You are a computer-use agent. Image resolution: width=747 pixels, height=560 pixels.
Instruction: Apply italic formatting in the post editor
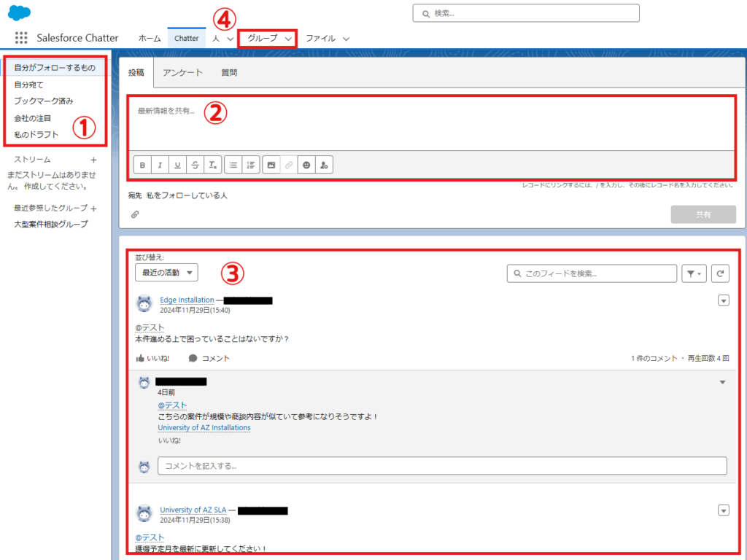coord(160,165)
